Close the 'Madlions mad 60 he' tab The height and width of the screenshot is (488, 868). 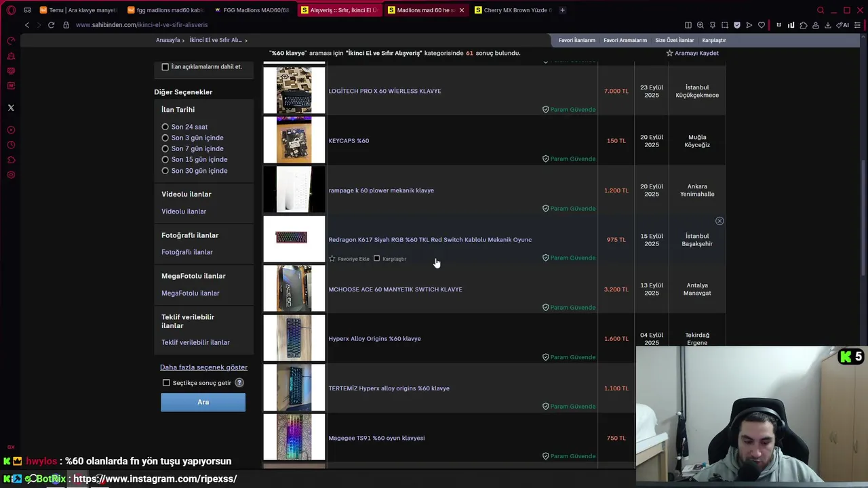click(x=462, y=10)
